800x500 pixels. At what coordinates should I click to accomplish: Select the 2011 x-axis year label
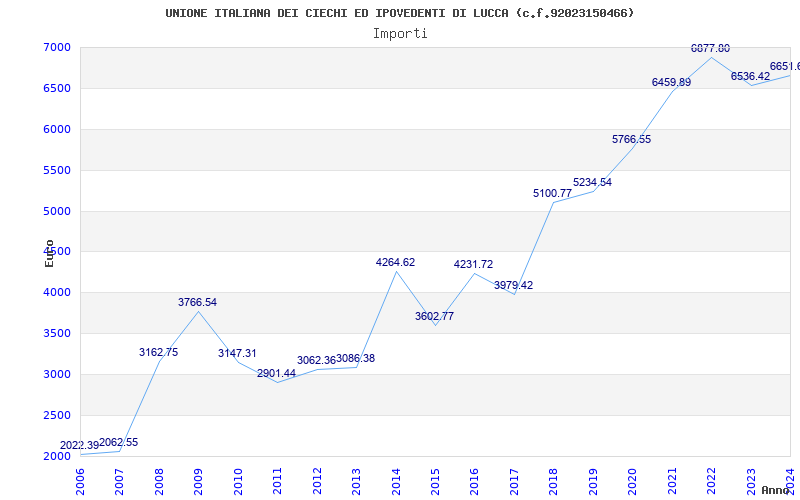click(x=278, y=482)
